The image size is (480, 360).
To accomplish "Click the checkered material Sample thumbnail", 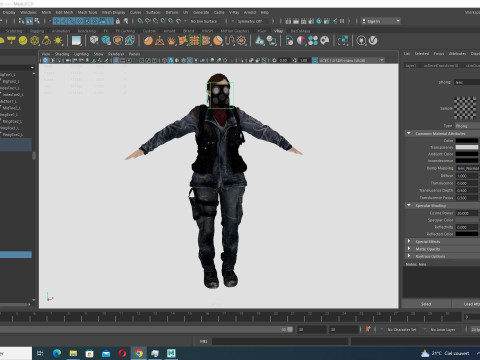I will coord(465,108).
